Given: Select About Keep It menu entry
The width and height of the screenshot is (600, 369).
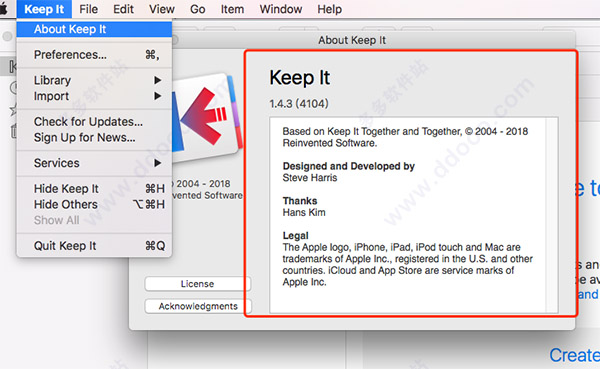Looking at the screenshot, I should [94, 29].
